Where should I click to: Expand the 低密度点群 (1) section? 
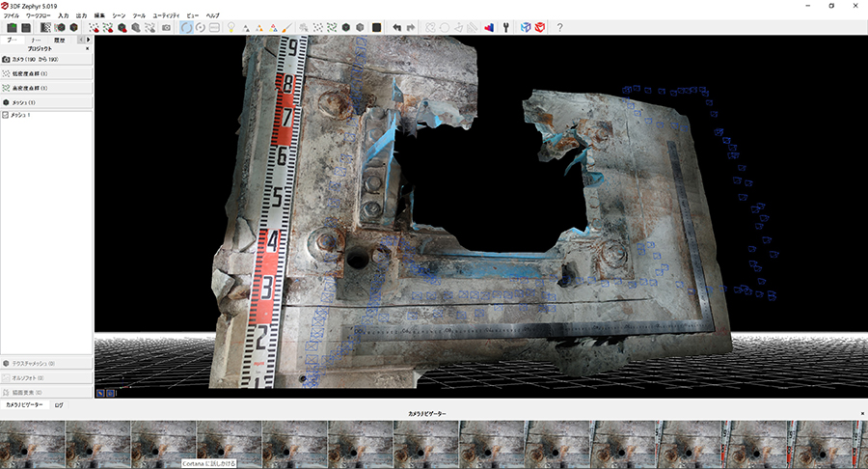click(46, 73)
